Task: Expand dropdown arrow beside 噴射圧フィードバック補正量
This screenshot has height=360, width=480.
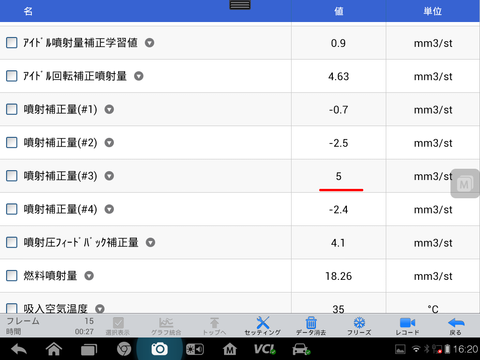Action: tap(150, 242)
